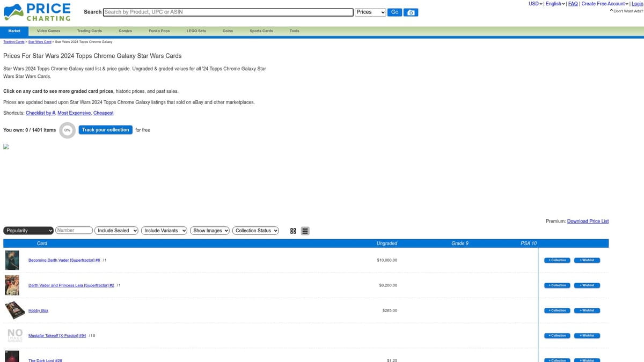The image size is (644, 362).
Task: Open the Include Sealed dropdown
Action: [116, 231]
